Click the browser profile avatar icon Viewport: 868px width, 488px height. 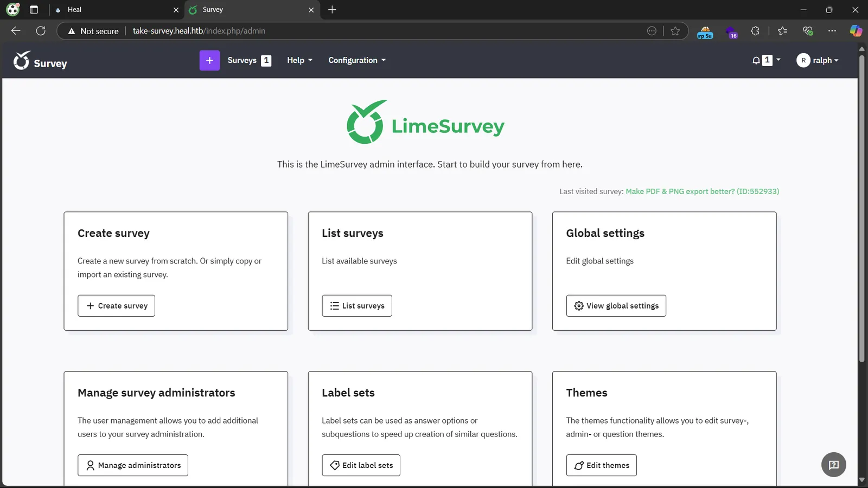click(13, 10)
